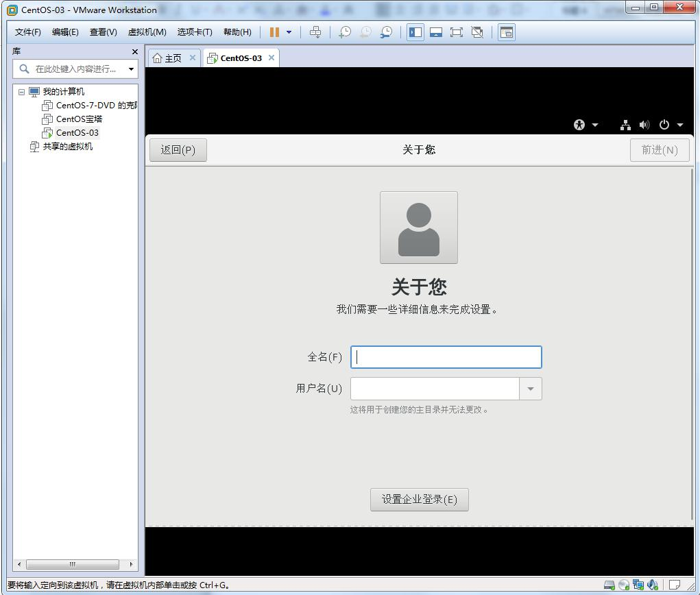The height and width of the screenshot is (595, 700).
Task: Toggle the library sidebar view icon
Action: (415, 32)
